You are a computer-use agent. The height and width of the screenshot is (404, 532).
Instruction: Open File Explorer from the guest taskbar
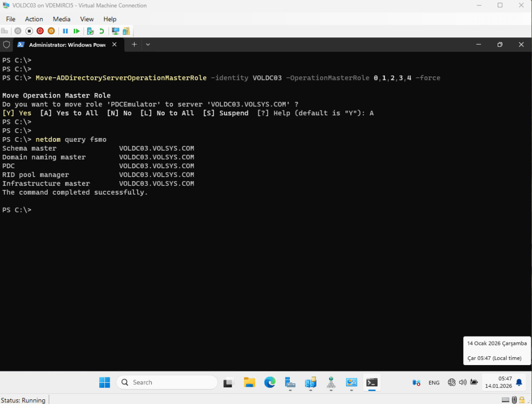tap(249, 383)
